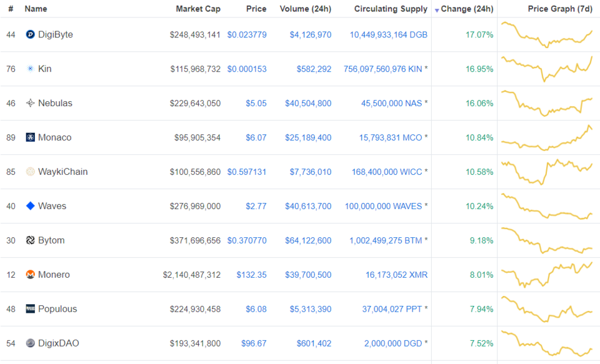This screenshot has height=364, width=600.
Task: Click Kin price $0.000153
Action: pyautogui.click(x=247, y=69)
